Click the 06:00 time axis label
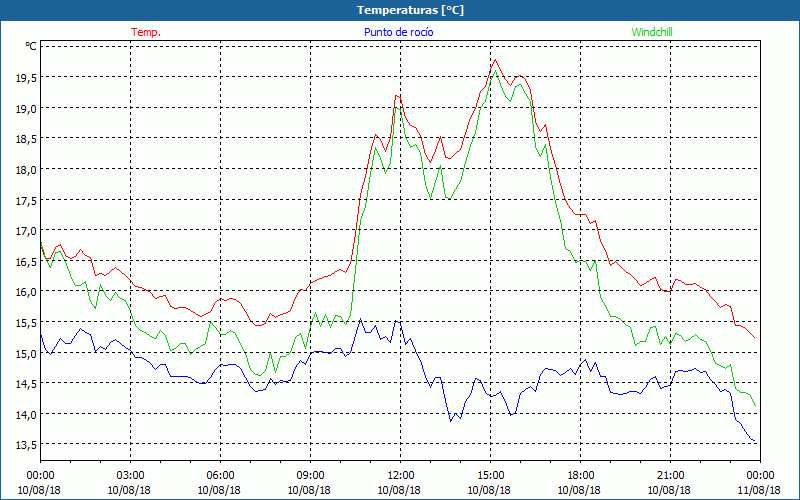The width and height of the screenshot is (800, 500). click(x=220, y=476)
